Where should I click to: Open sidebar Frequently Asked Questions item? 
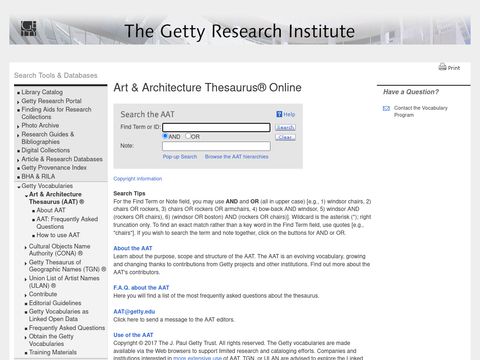[67, 328]
